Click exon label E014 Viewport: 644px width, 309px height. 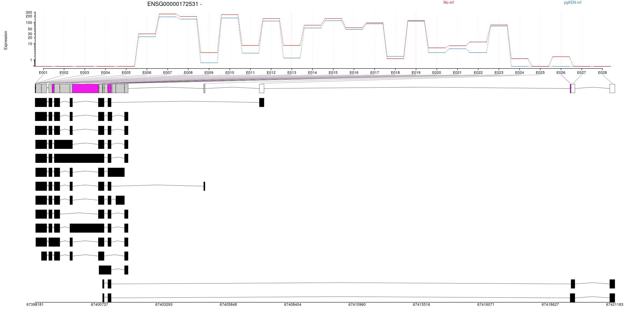pyautogui.click(x=312, y=73)
